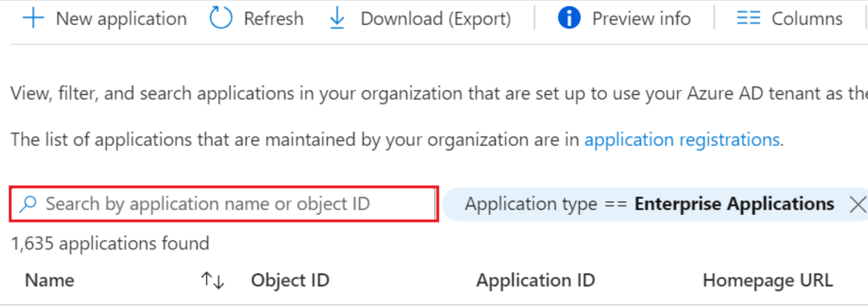Click the circular Refresh icon
The image size is (868, 307).
click(x=221, y=18)
